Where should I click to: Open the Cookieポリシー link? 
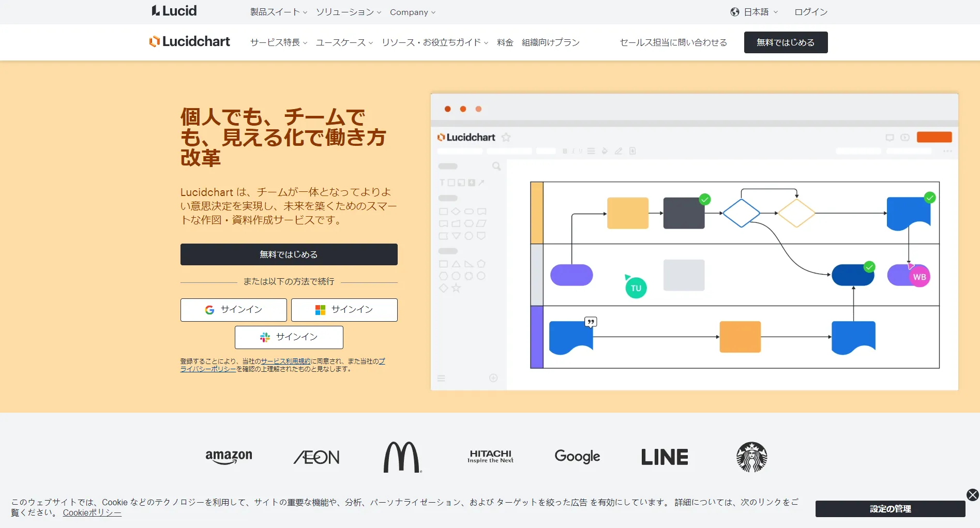(92, 512)
